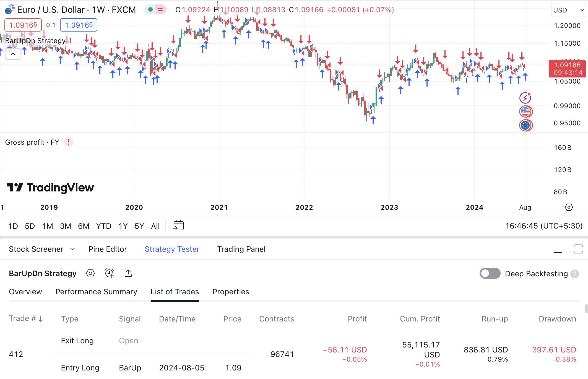588x379 pixels.
Task: Click the Deep Backtesting help question icon
Action: click(x=575, y=274)
